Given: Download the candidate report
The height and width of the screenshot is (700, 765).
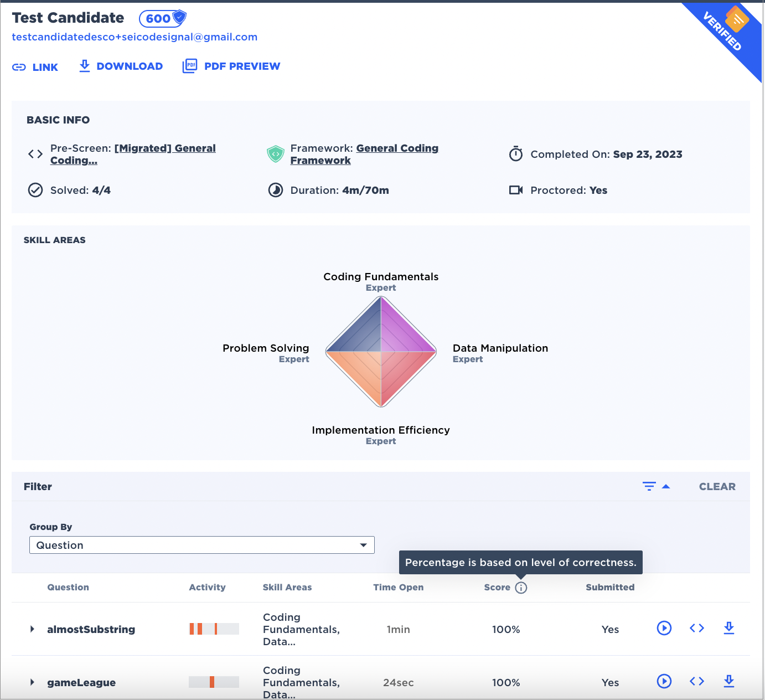Looking at the screenshot, I should pos(121,66).
